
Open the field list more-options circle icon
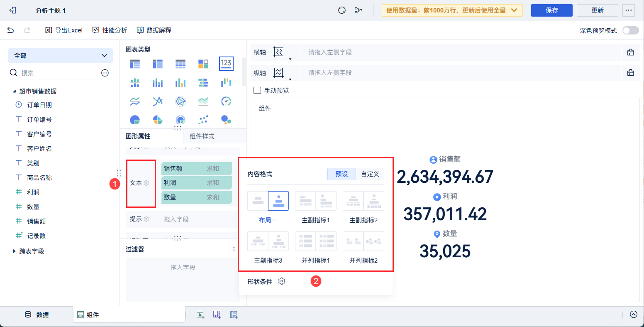(105, 73)
